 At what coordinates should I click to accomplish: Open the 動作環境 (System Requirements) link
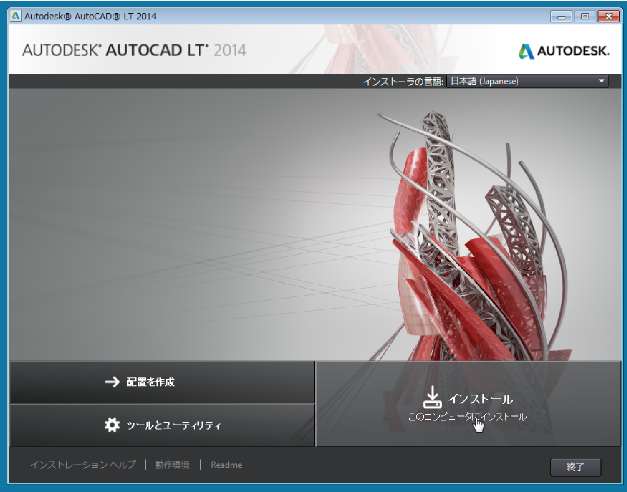point(172,465)
